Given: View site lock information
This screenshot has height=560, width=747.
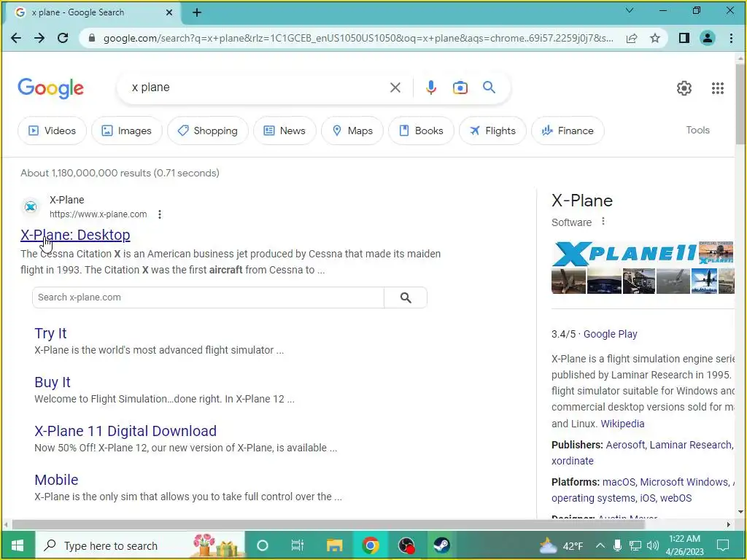Looking at the screenshot, I should [x=92, y=38].
